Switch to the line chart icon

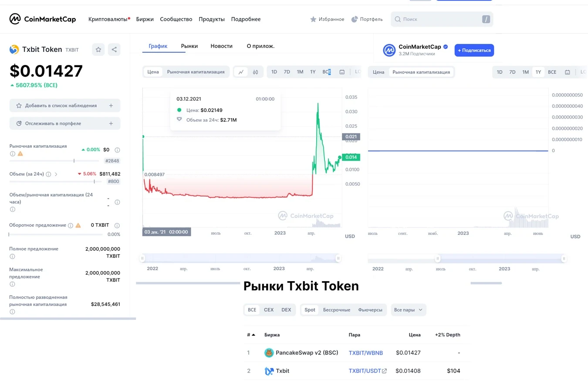(x=241, y=72)
